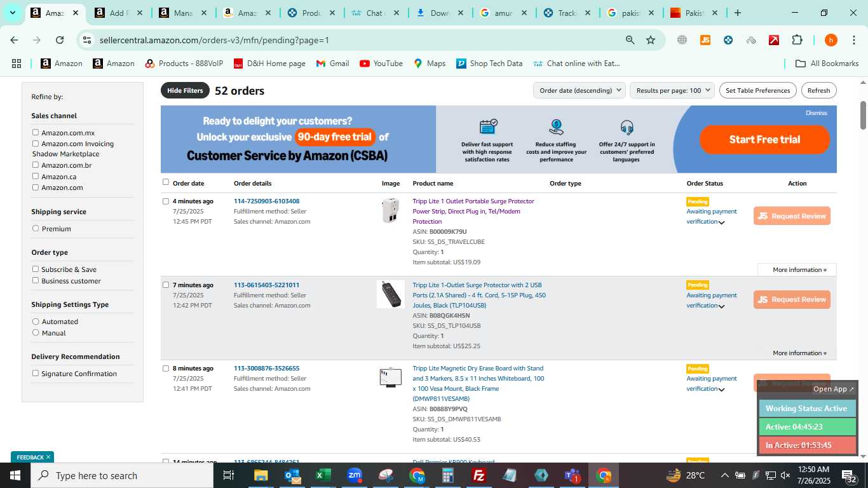The width and height of the screenshot is (868, 488).
Task: Check the Amazon.com.mx sales channel filter
Action: [36, 133]
